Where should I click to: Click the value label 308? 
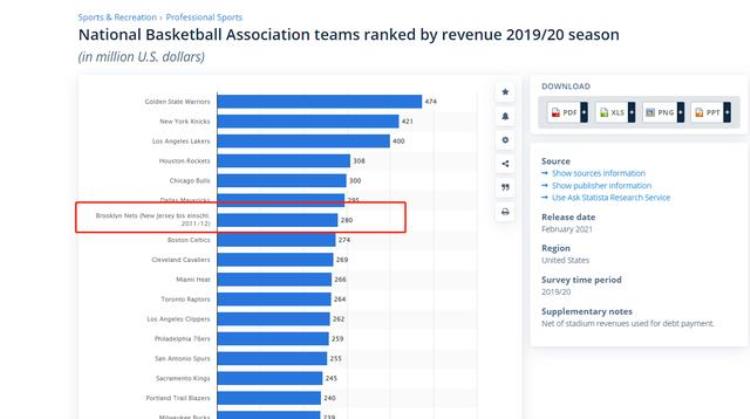point(359,161)
